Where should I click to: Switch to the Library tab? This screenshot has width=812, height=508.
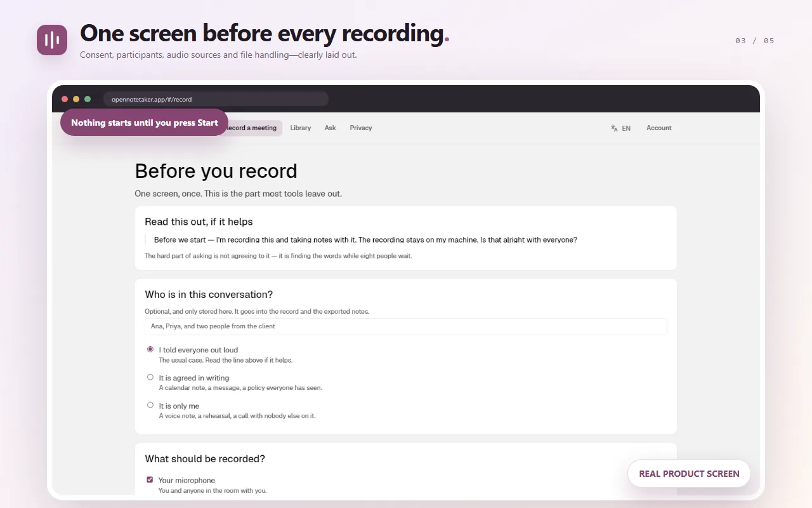coord(301,128)
